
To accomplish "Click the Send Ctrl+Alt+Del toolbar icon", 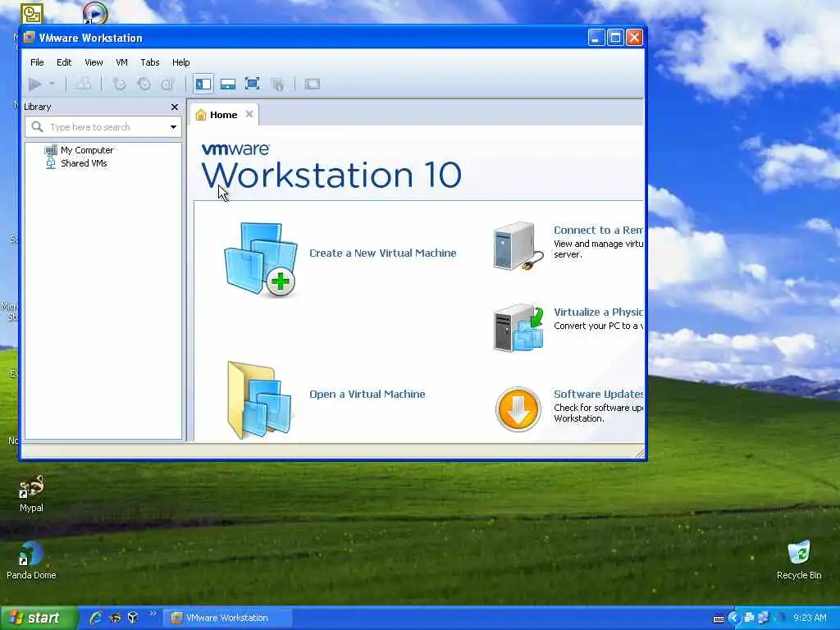I will pos(83,84).
